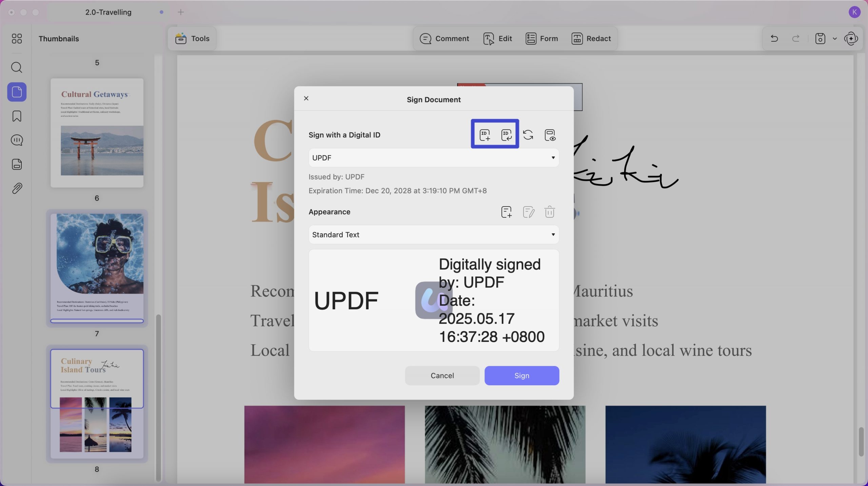Switch to Comment mode

(444, 39)
